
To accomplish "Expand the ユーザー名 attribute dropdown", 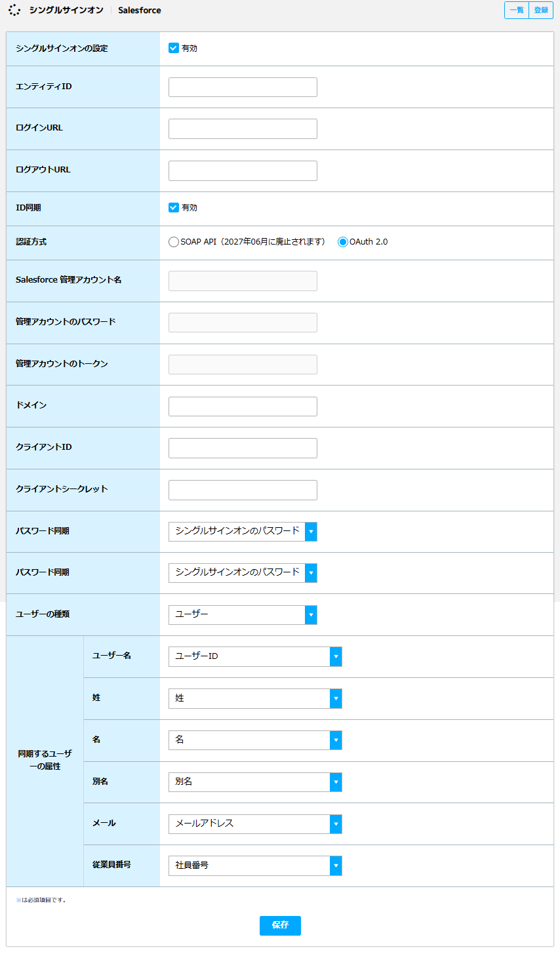I will (x=255, y=656).
